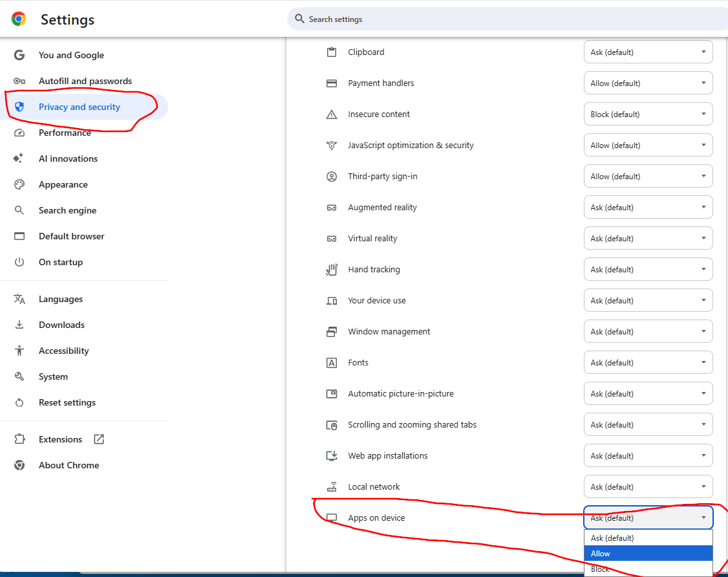Open Default browser settings
Screen dimensions: 728x577
pos(72,237)
